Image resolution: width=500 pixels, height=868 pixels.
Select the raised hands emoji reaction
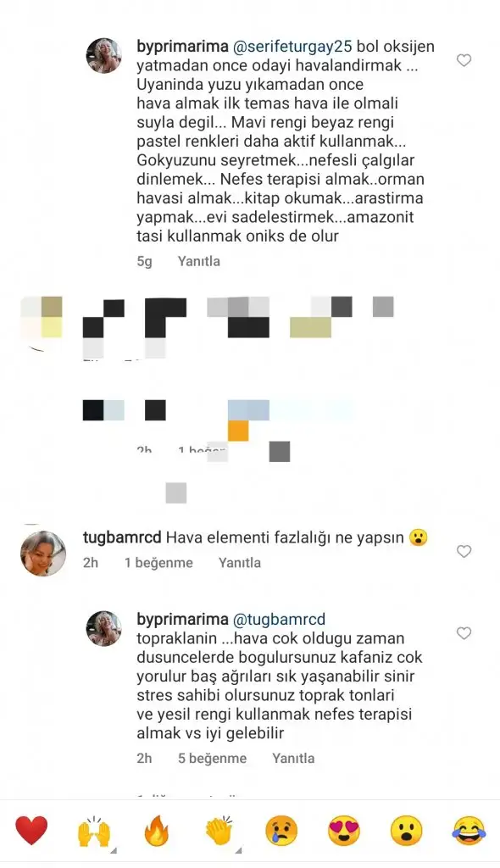94,832
